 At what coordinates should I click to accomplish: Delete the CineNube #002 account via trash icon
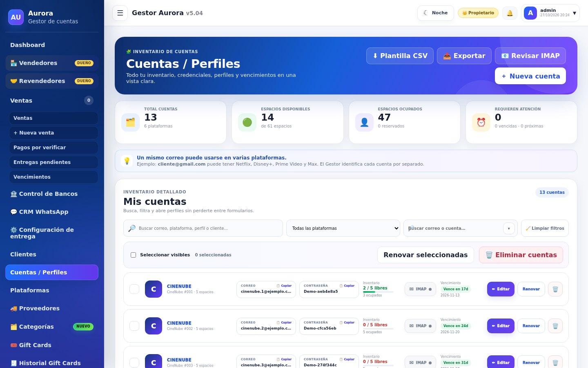click(555, 326)
